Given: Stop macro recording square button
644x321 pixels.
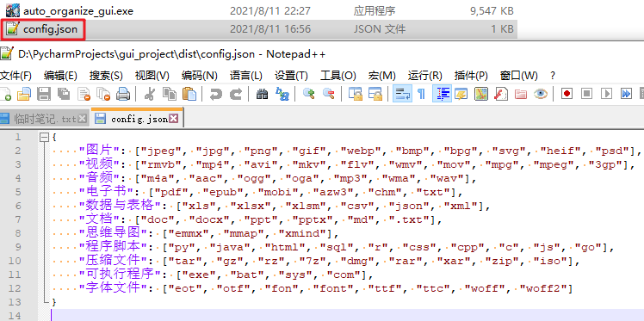Looking at the screenshot, I should click(x=586, y=94).
